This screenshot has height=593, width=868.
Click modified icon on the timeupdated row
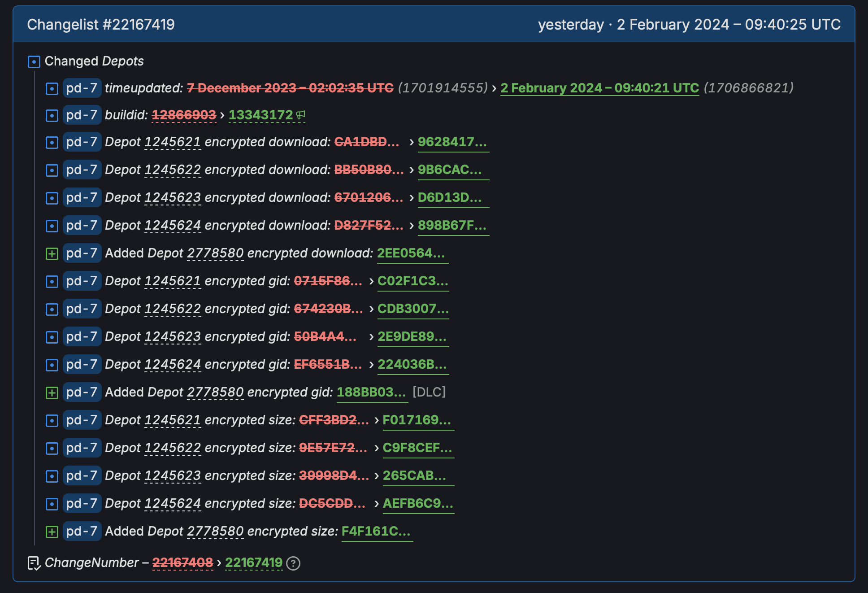tap(52, 89)
